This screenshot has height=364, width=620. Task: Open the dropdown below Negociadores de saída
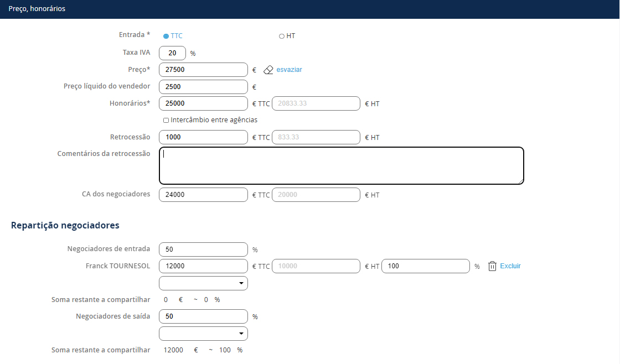(x=203, y=334)
